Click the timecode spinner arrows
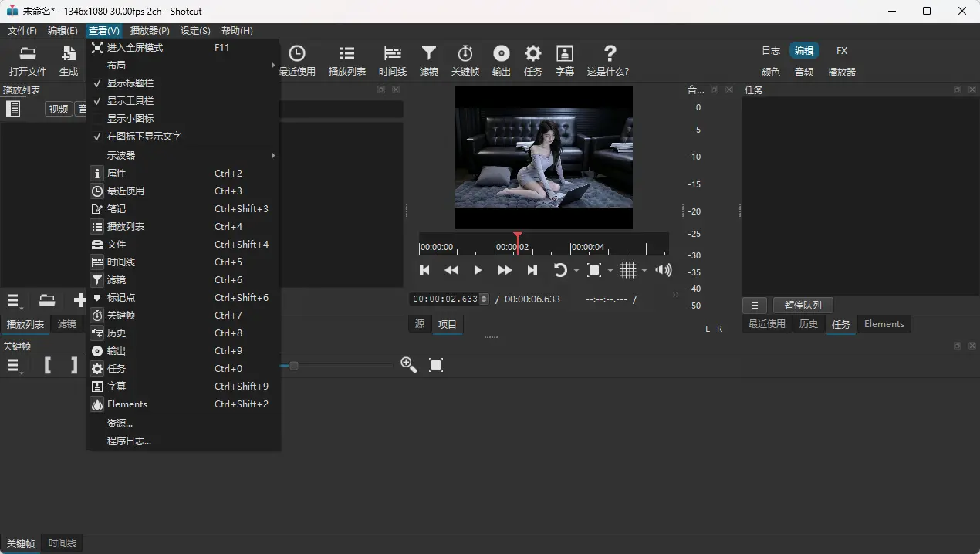Image resolution: width=980 pixels, height=554 pixels. pyautogui.click(x=484, y=299)
